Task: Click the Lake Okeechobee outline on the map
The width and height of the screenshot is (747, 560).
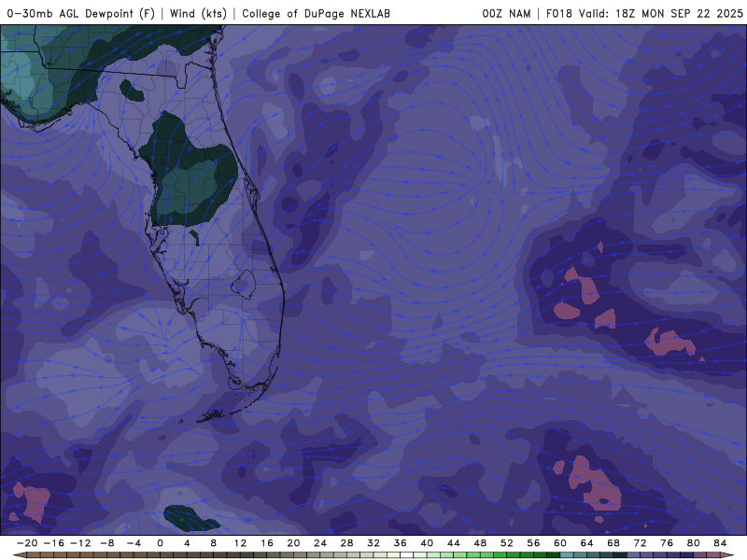Action: point(244,285)
